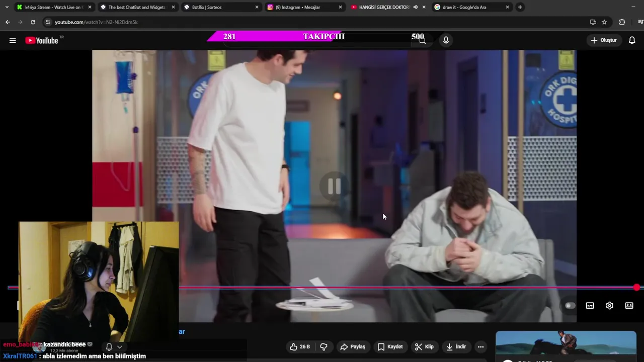Share the video with Paylaş
This screenshot has height=362, width=644.
pyautogui.click(x=353, y=347)
